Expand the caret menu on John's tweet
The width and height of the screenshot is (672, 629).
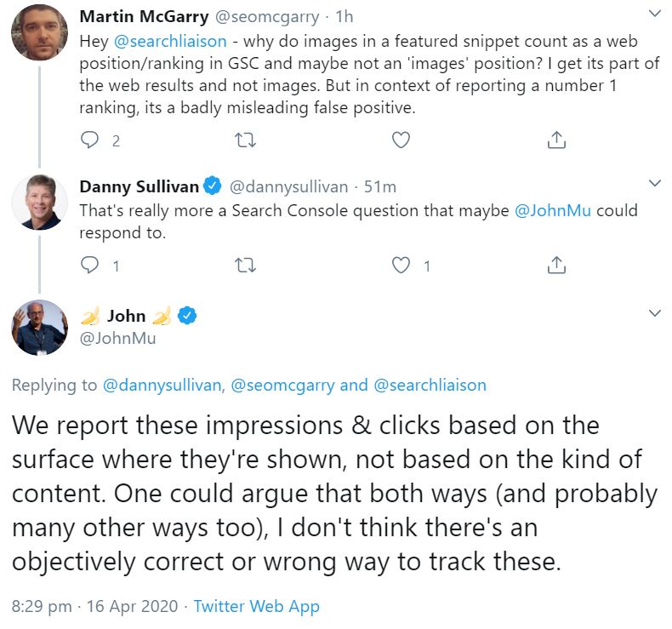pyautogui.click(x=654, y=314)
